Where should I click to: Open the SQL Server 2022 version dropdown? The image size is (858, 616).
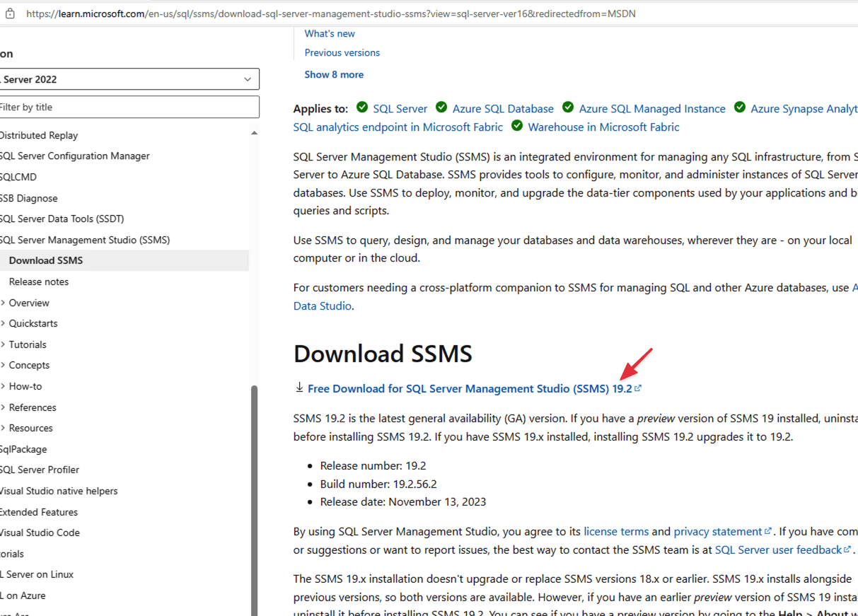click(x=129, y=79)
